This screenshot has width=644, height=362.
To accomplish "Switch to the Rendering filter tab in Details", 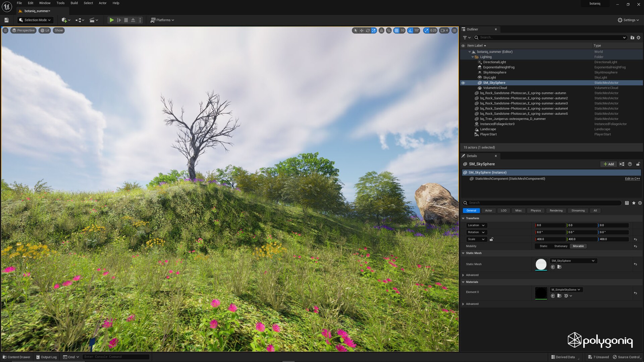I will pos(556,210).
